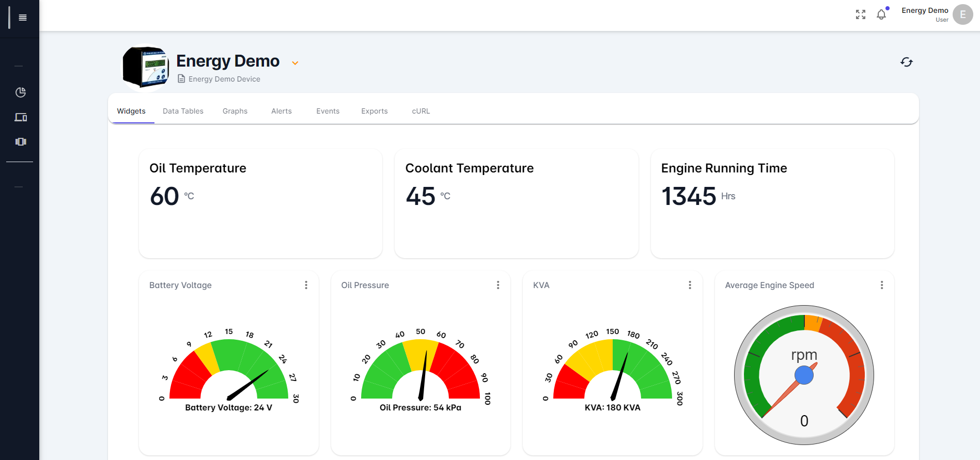The width and height of the screenshot is (980, 460).
Task: Click the Energy Demo user name
Action: click(x=925, y=10)
